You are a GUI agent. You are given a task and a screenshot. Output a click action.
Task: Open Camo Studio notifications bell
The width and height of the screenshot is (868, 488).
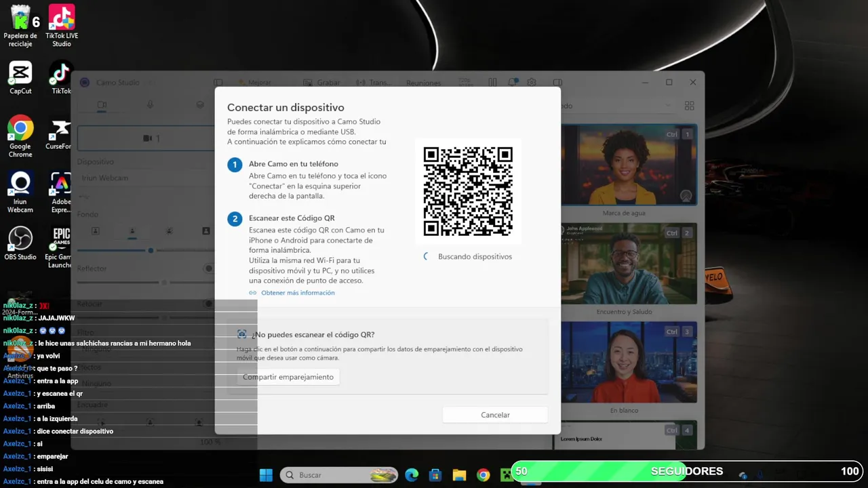click(513, 82)
